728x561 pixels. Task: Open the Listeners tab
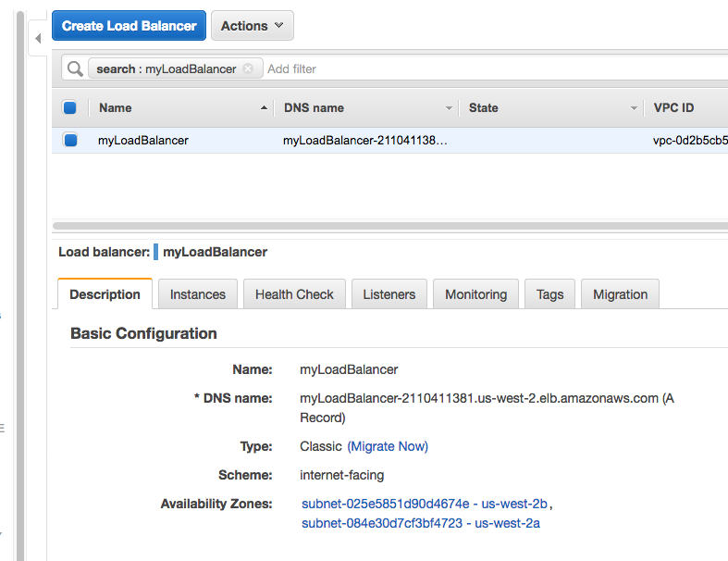click(x=389, y=294)
